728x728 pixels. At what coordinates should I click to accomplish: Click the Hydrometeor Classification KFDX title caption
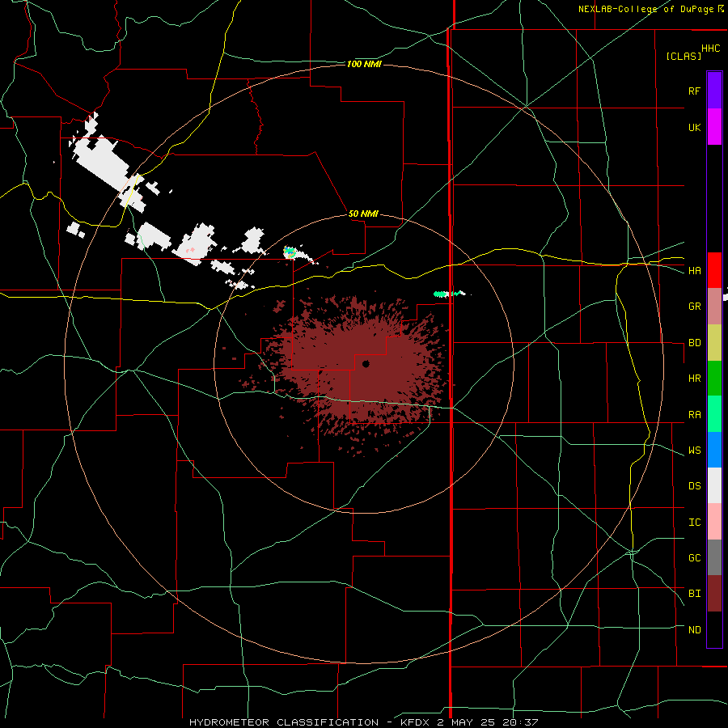[363, 722]
